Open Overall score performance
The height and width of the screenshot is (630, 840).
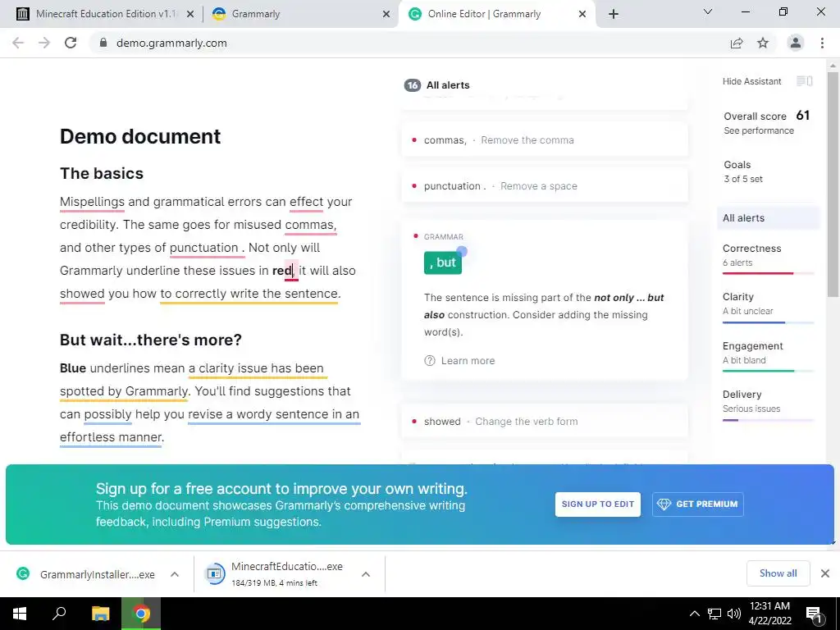pos(767,123)
